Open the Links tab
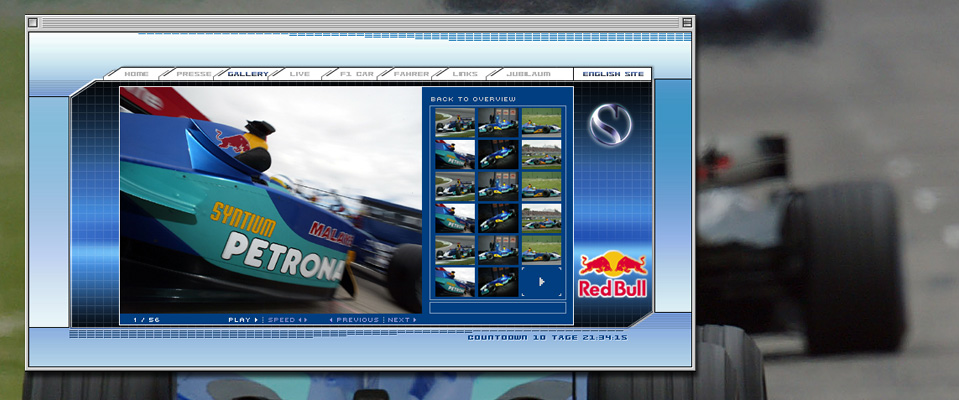959x400 pixels. click(465, 74)
